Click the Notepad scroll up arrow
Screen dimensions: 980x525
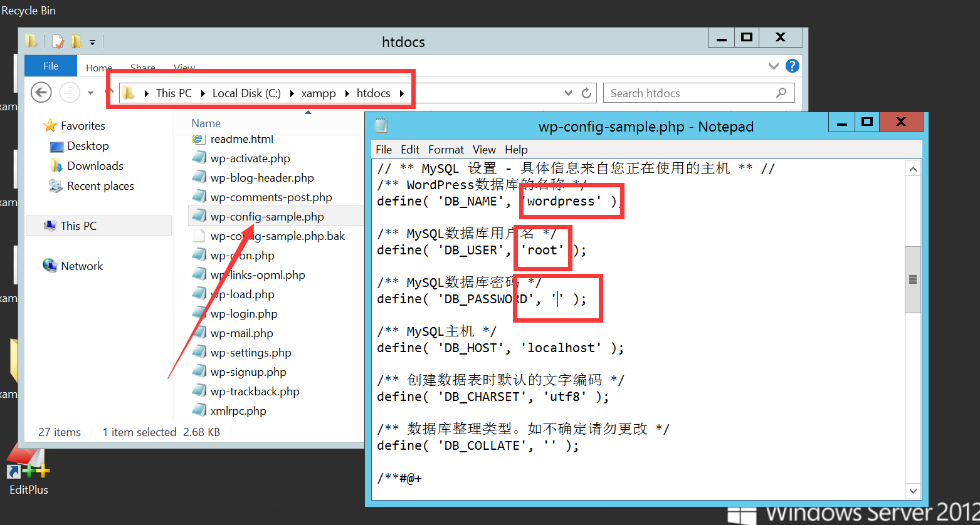point(914,169)
